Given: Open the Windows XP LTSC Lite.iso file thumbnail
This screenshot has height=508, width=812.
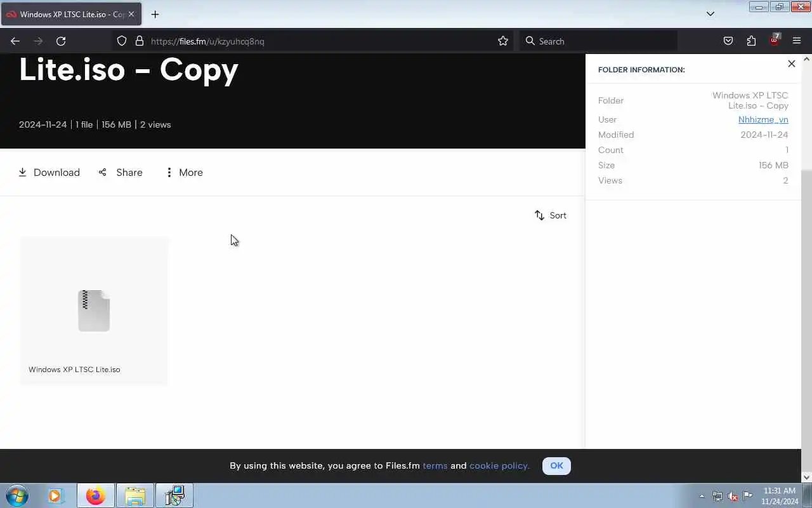Looking at the screenshot, I should pyautogui.click(x=94, y=311).
